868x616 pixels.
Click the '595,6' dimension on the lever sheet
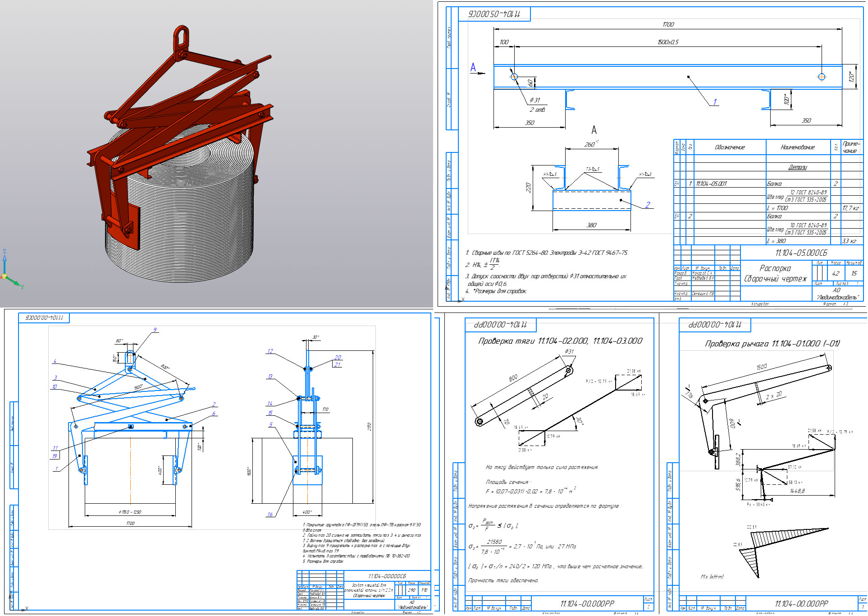pyautogui.click(x=738, y=484)
